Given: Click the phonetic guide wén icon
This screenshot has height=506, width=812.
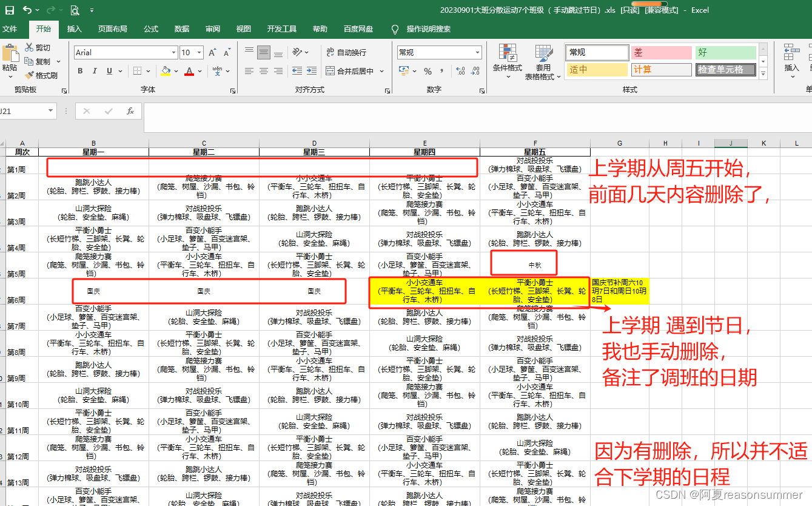Looking at the screenshot, I should tap(217, 71).
